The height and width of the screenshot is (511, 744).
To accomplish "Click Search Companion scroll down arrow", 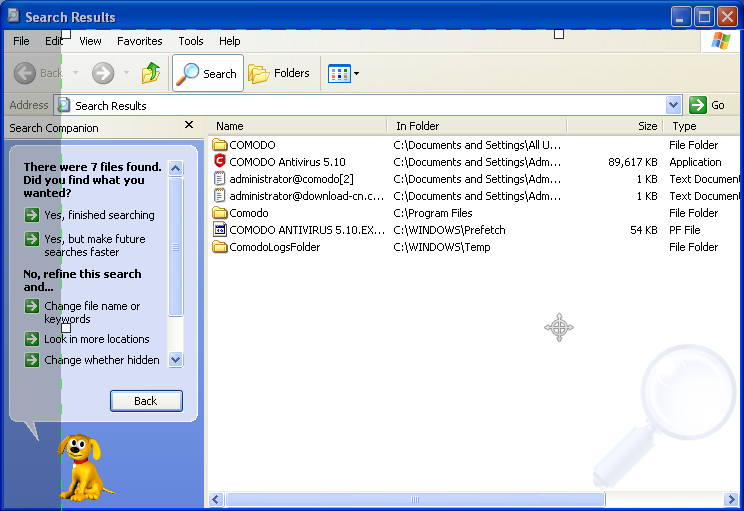I will coord(176,360).
